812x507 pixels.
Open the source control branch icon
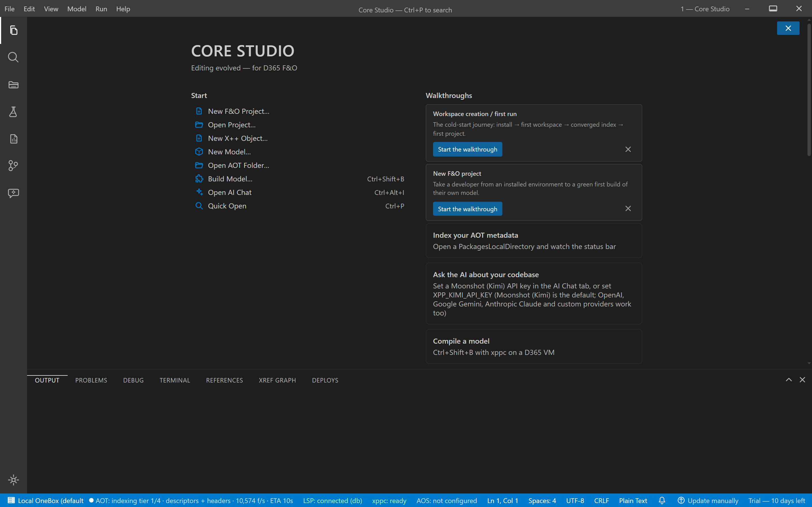pos(14,166)
